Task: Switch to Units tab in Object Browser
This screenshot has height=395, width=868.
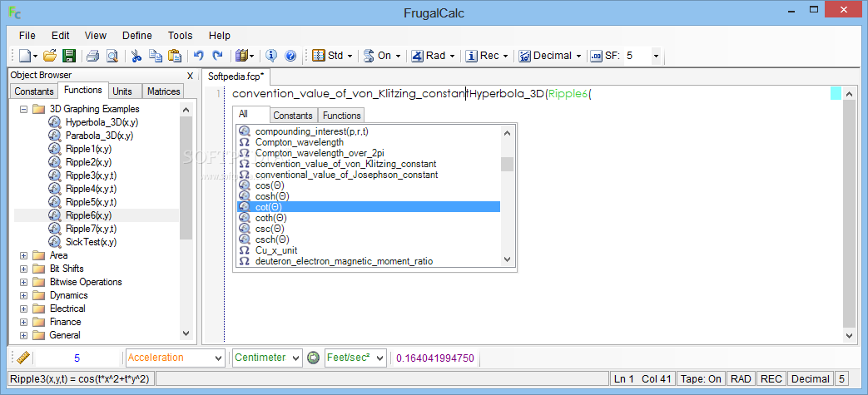Action: tap(122, 91)
